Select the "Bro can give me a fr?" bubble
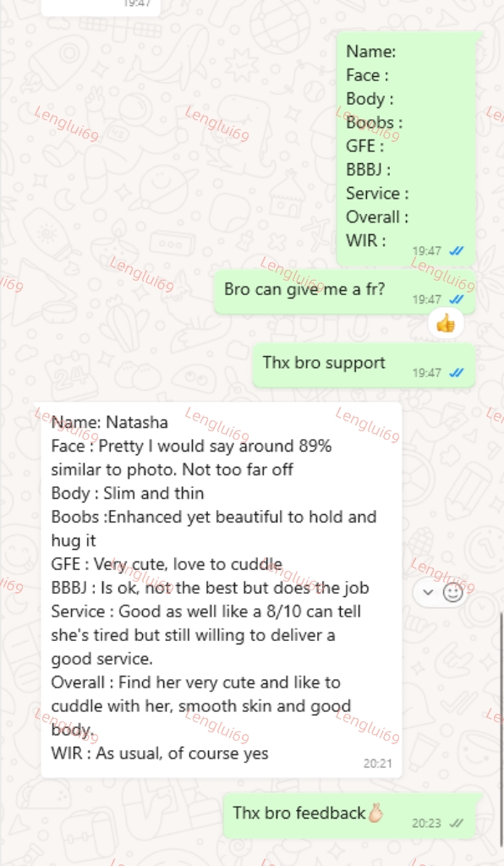This screenshot has width=504, height=866. coord(344,292)
